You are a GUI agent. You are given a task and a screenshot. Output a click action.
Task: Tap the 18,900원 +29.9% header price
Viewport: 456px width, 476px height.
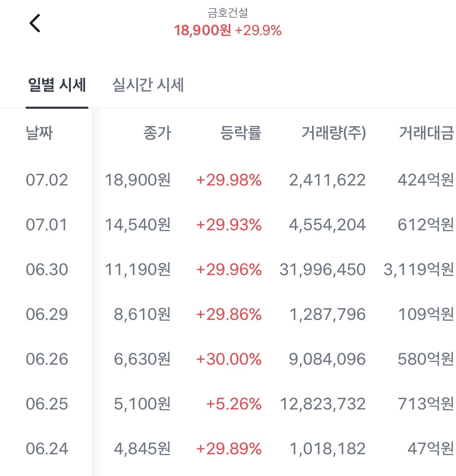(228, 31)
